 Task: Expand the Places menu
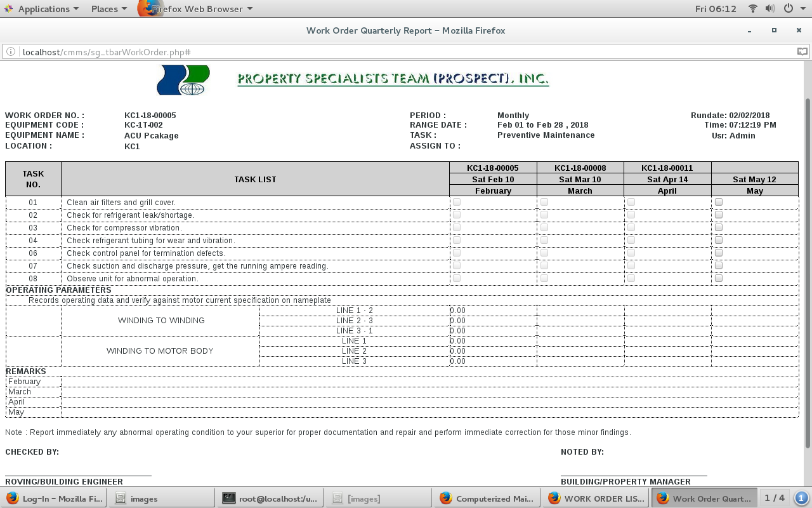click(108, 9)
